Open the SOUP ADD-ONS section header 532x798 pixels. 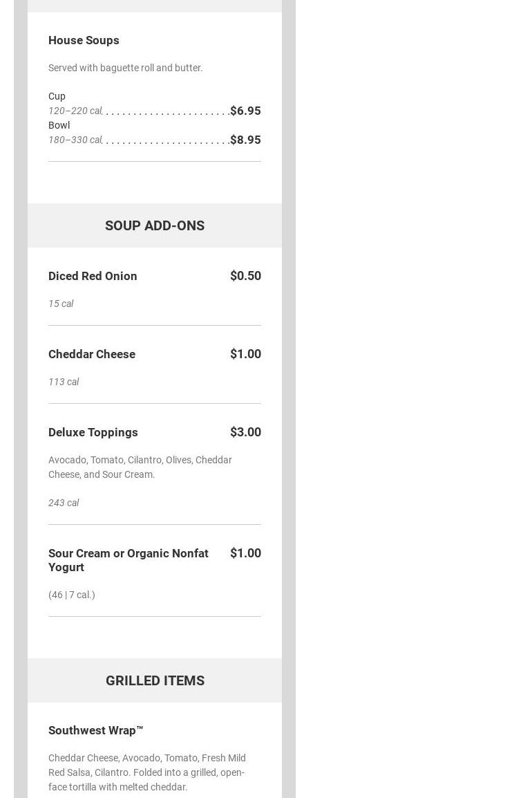(155, 225)
